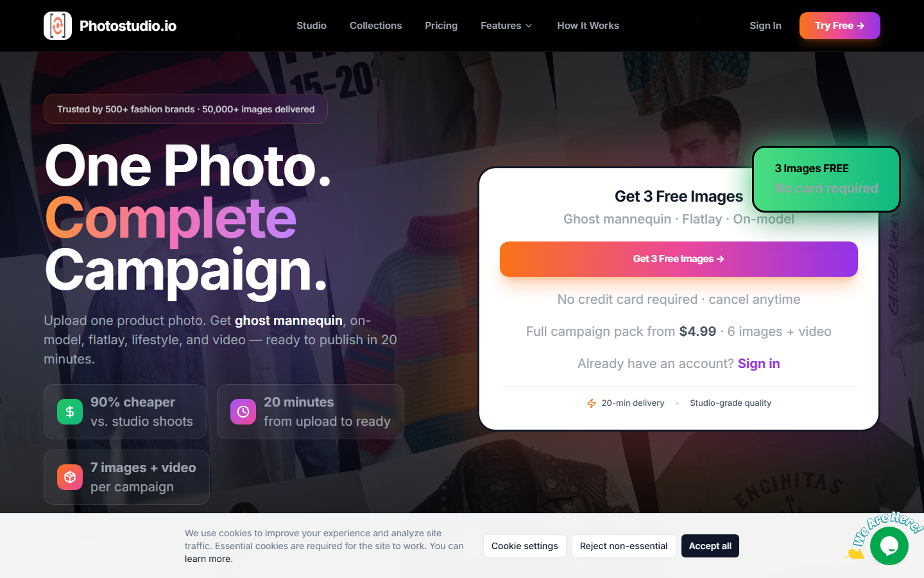Open Cookie settings
Viewport: 924px width, 578px height.
(x=525, y=546)
